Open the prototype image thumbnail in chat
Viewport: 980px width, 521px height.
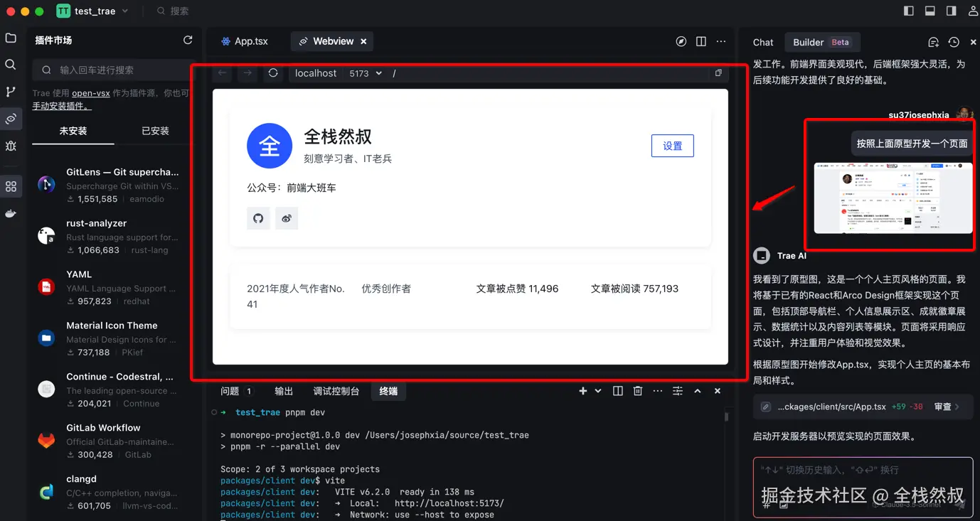[x=893, y=198]
